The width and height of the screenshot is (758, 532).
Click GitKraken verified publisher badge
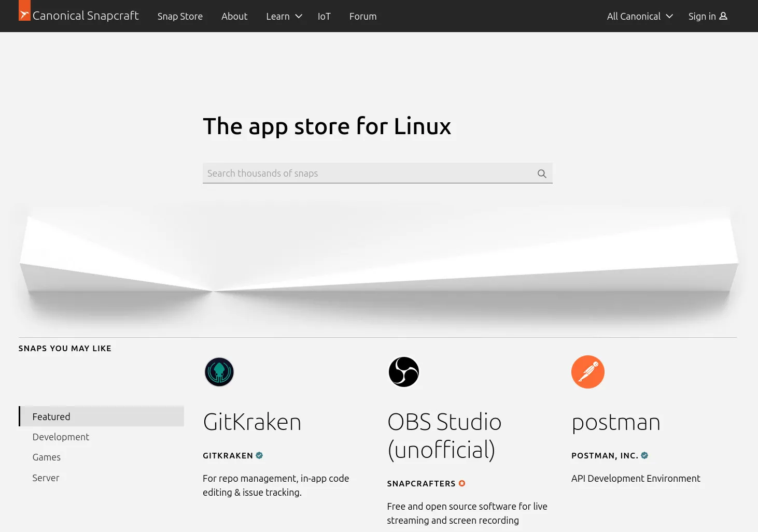(259, 455)
